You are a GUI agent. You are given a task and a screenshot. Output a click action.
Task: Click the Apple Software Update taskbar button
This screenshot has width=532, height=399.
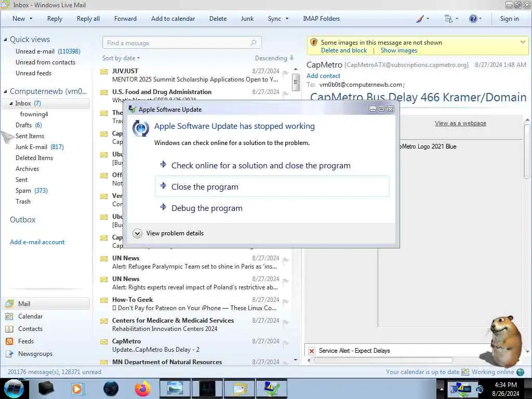pos(271,389)
